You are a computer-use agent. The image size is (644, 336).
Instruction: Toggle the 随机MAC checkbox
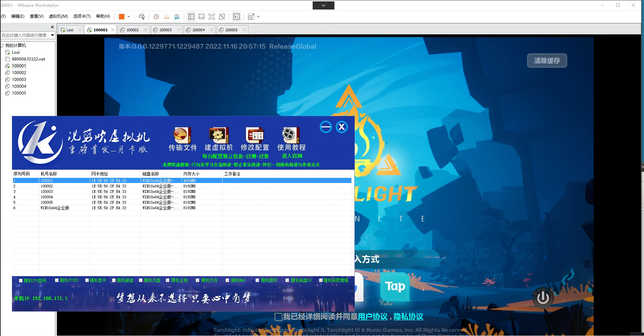(227, 281)
